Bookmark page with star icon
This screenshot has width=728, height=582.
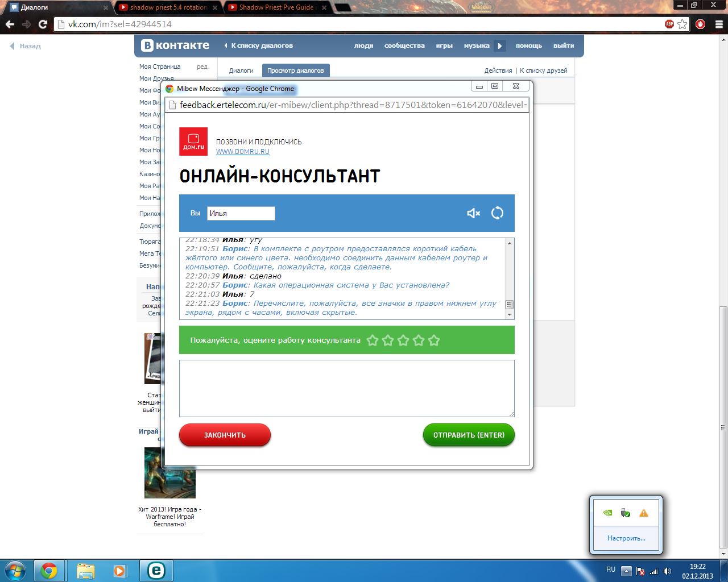tap(682, 24)
